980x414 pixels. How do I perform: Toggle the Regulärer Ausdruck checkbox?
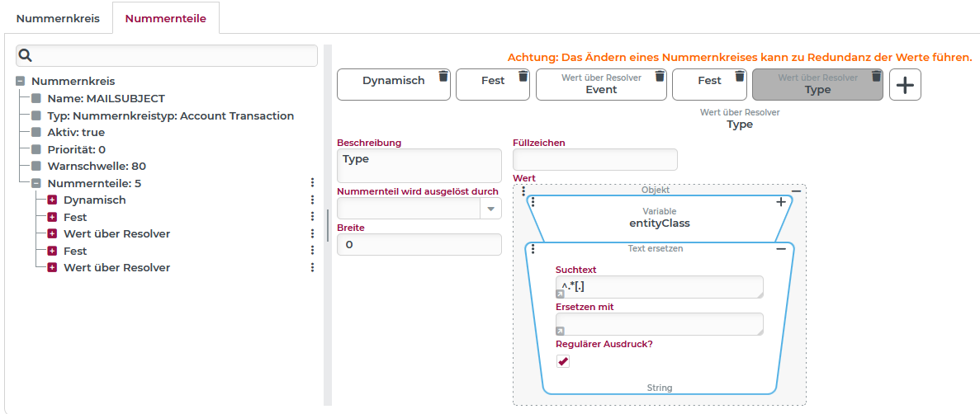tap(563, 361)
